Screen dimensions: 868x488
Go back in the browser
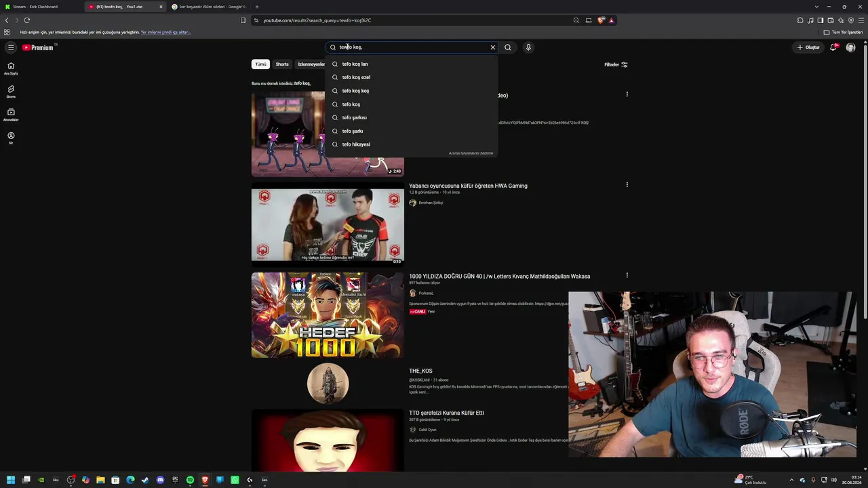(7, 20)
